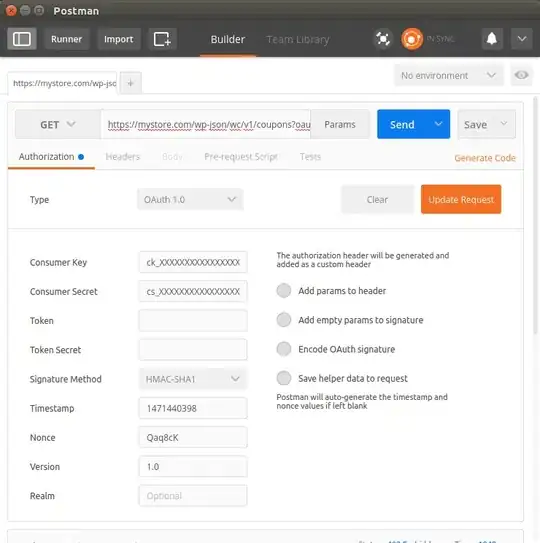Open the HMAC-SHA1 signature method dropdown
This screenshot has height=543, width=540.
pyautogui.click(x=193, y=379)
